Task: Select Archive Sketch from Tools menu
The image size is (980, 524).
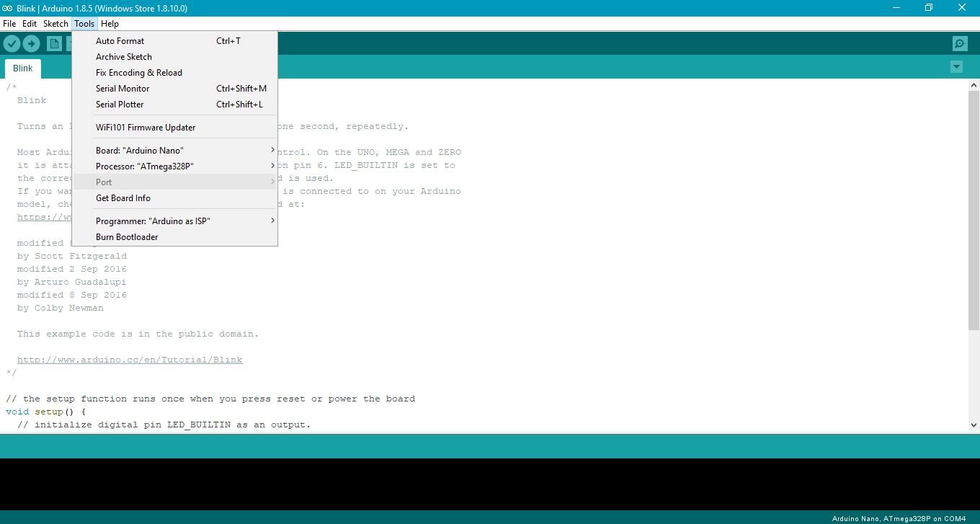Action: pyautogui.click(x=123, y=56)
